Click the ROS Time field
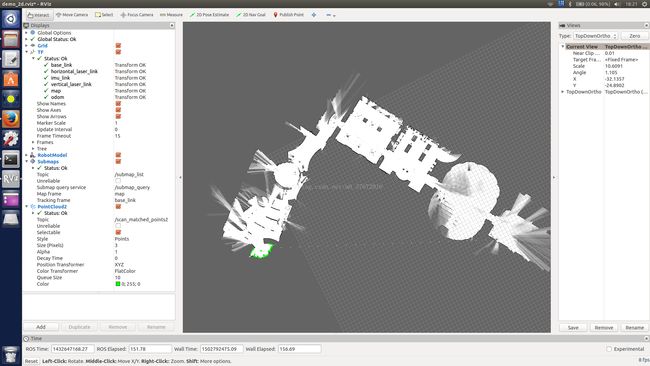 (x=73, y=349)
